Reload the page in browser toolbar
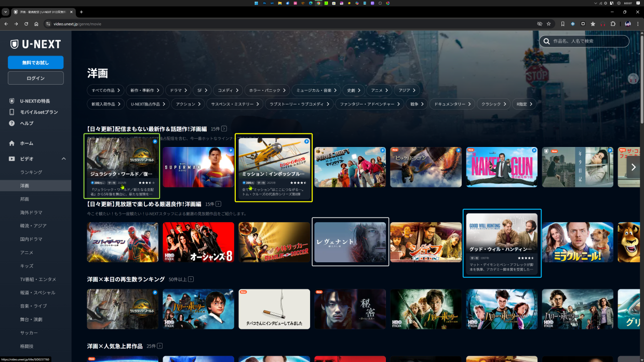This screenshot has height=362, width=644. pyautogui.click(x=25, y=24)
